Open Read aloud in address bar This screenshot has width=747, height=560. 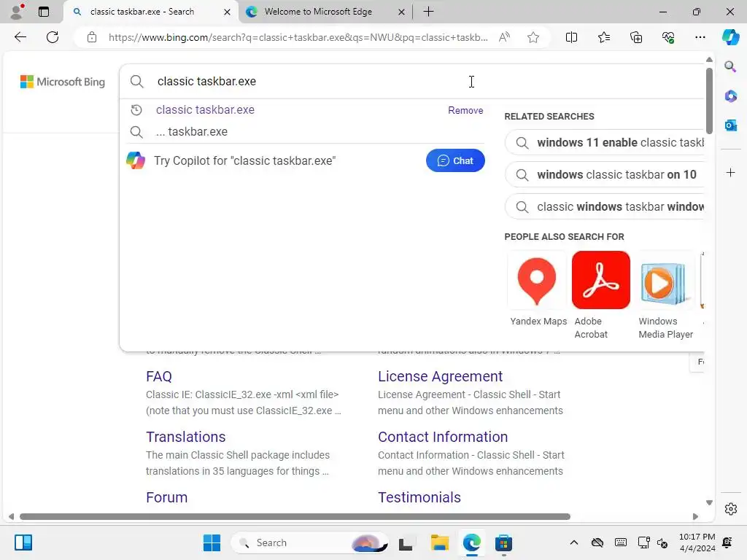(x=504, y=37)
